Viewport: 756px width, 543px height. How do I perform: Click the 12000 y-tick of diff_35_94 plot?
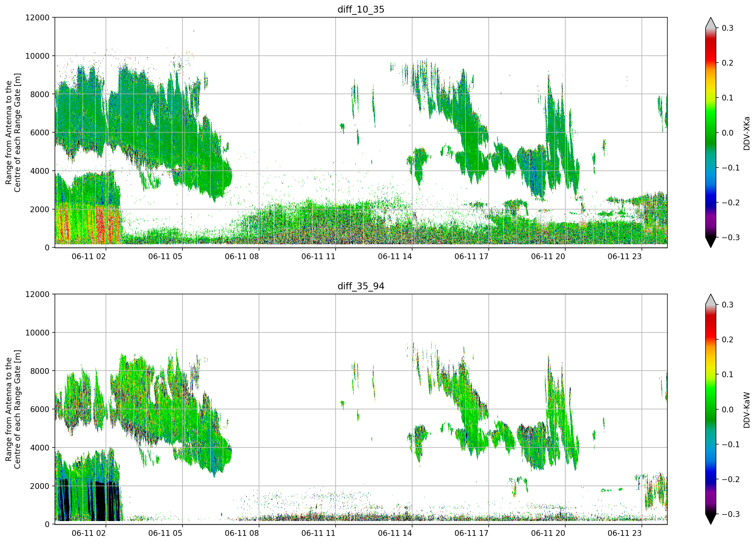pos(37,295)
